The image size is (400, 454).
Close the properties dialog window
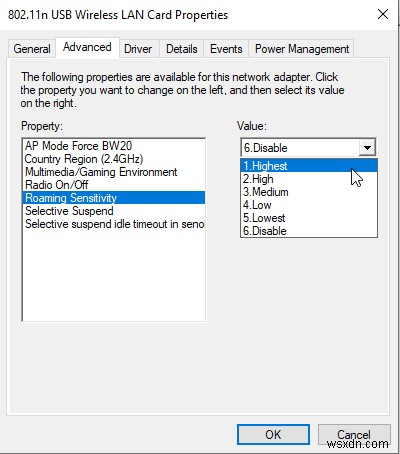click(383, 14)
